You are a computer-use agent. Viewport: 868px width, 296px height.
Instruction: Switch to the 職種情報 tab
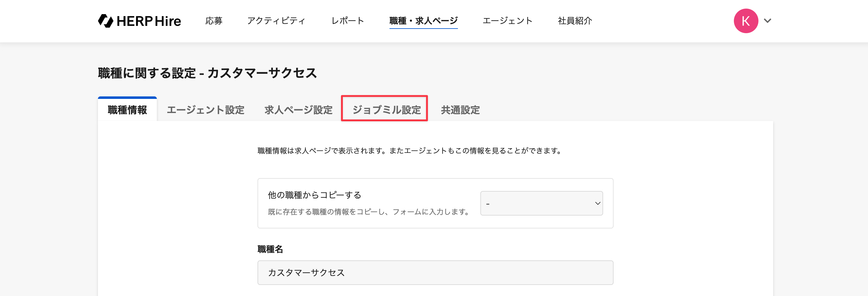(x=127, y=110)
